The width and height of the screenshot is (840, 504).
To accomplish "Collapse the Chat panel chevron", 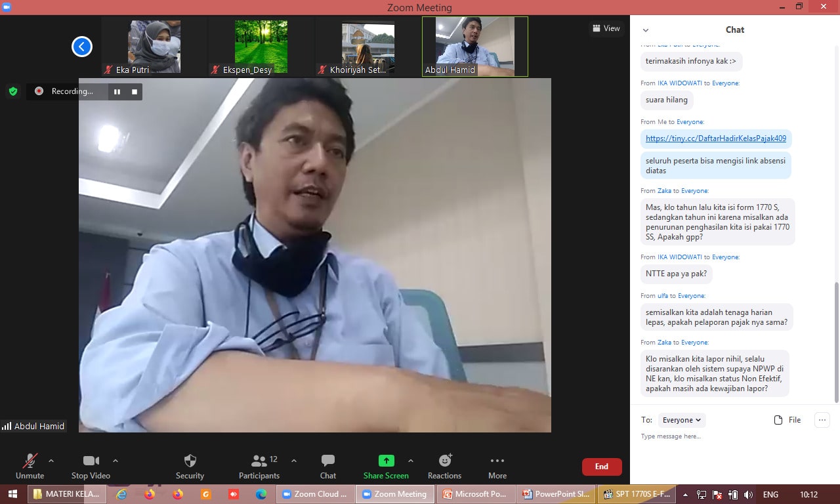I will coord(646,30).
